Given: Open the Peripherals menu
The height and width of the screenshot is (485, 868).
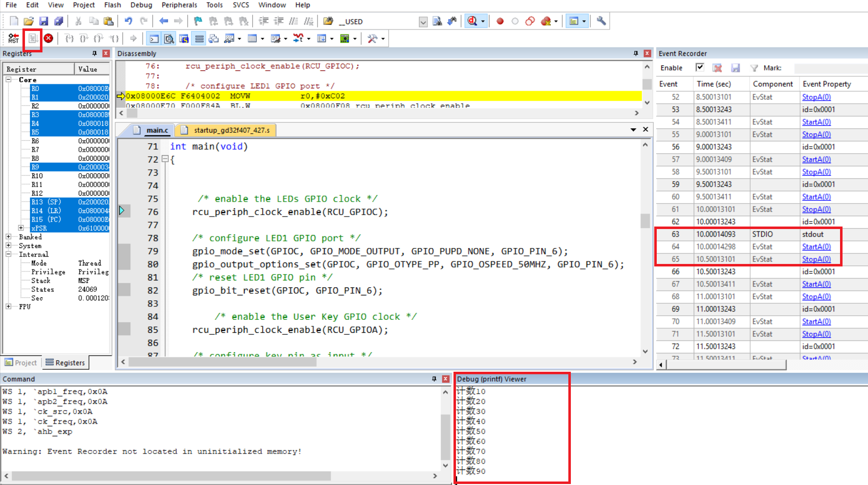Looking at the screenshot, I should [x=179, y=5].
